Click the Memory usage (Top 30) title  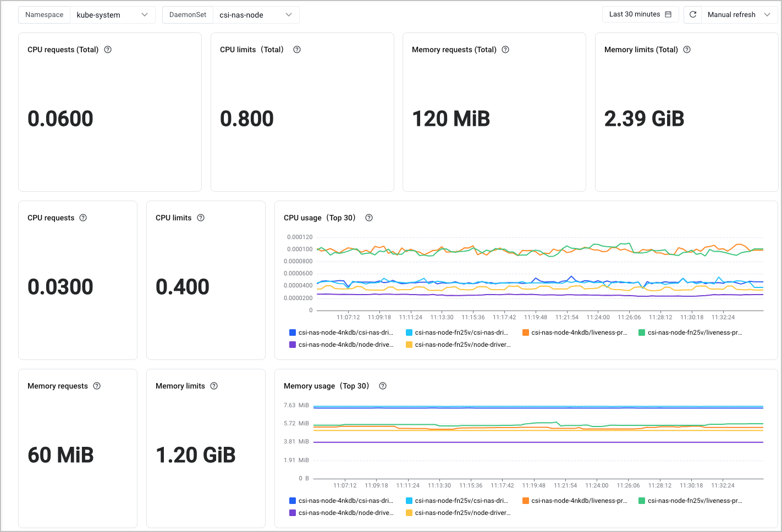tap(327, 386)
